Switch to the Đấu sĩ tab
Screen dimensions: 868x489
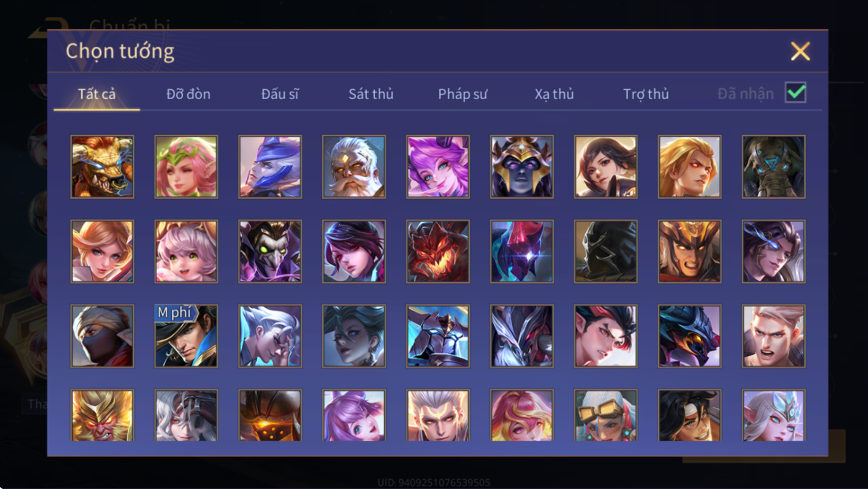coord(280,94)
